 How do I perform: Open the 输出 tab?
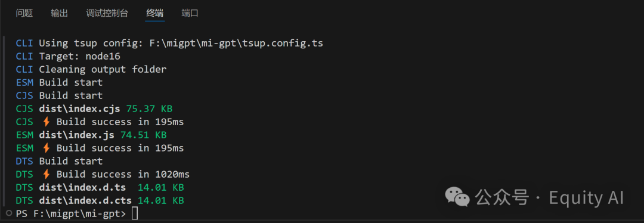[x=59, y=13]
